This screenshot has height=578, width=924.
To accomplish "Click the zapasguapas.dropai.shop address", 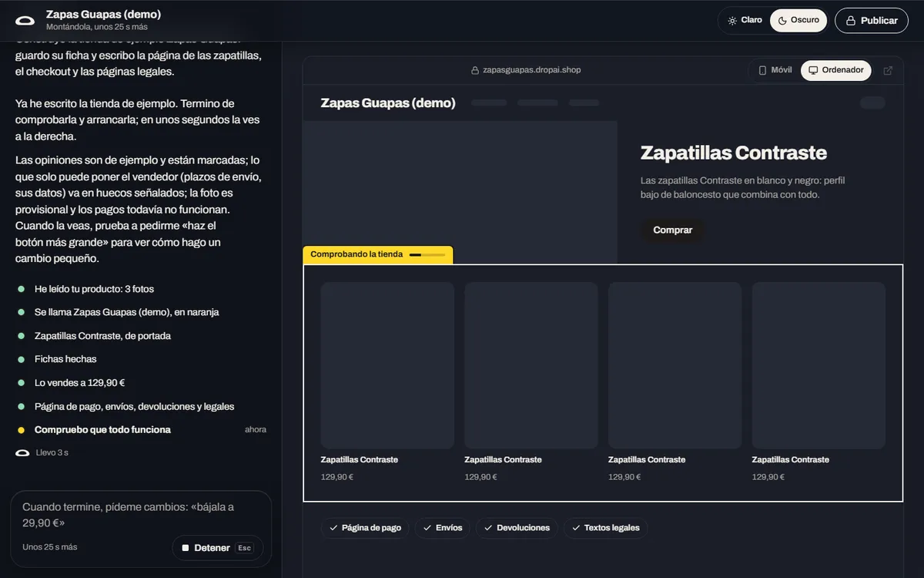I will [531, 70].
